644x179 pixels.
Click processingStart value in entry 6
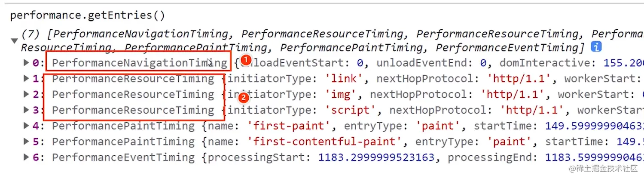pos(376,157)
